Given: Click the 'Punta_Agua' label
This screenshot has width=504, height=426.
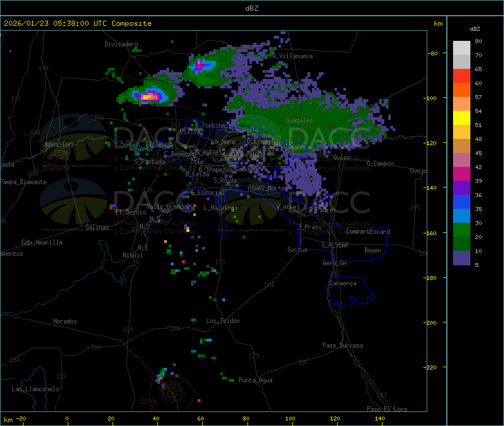Looking at the screenshot, I should (255, 380).
